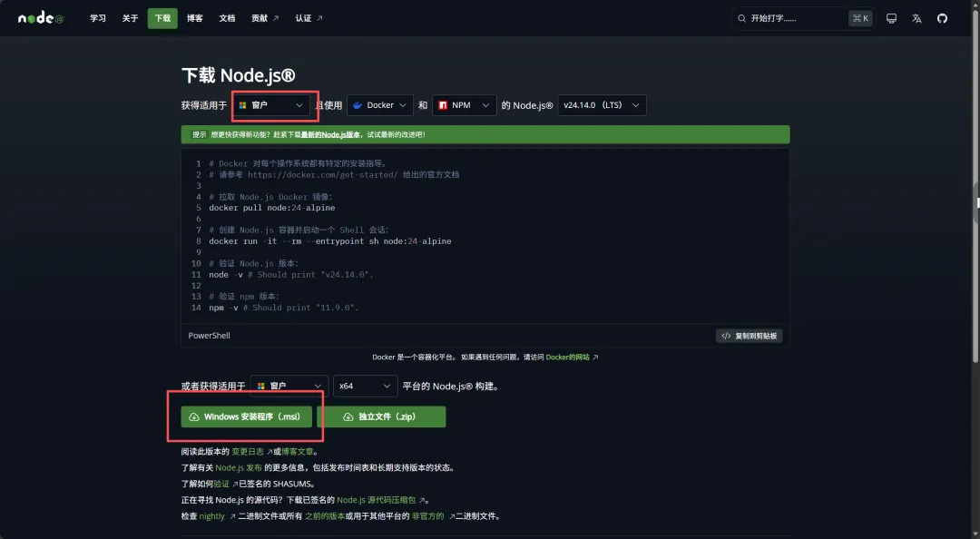Open the Node.js 源代码压缩包 link

click(377, 500)
